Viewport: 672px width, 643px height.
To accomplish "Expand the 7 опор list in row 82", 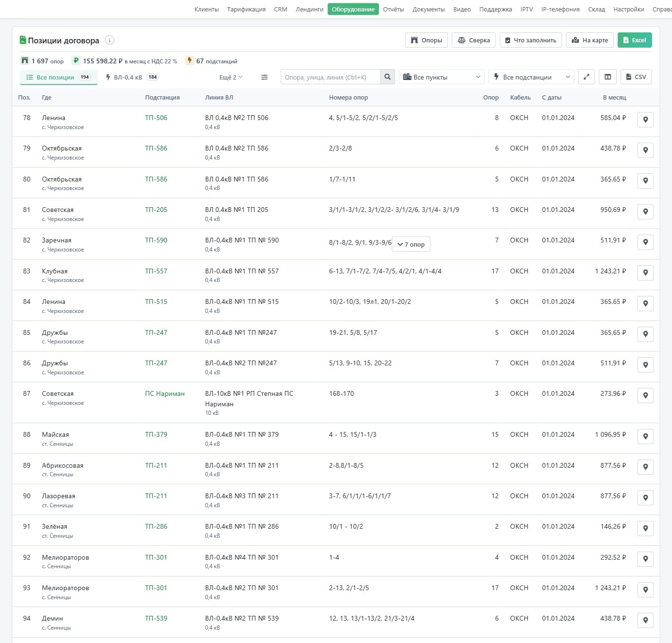I will (411, 244).
